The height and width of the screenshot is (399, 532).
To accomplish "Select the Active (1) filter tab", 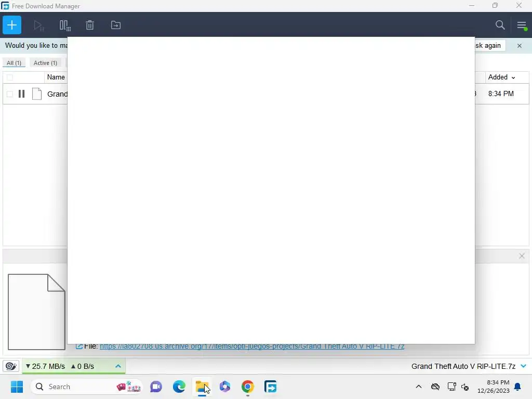I will (45, 63).
